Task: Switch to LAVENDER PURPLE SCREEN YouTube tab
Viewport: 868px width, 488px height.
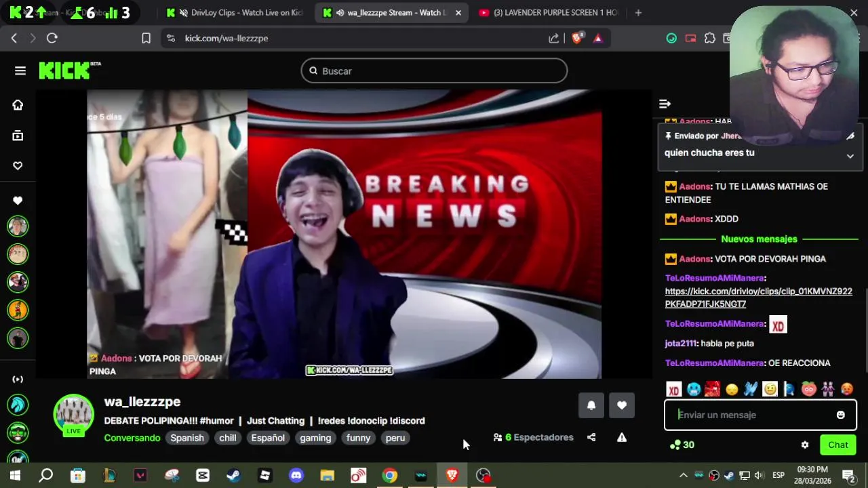Action: click(548, 12)
